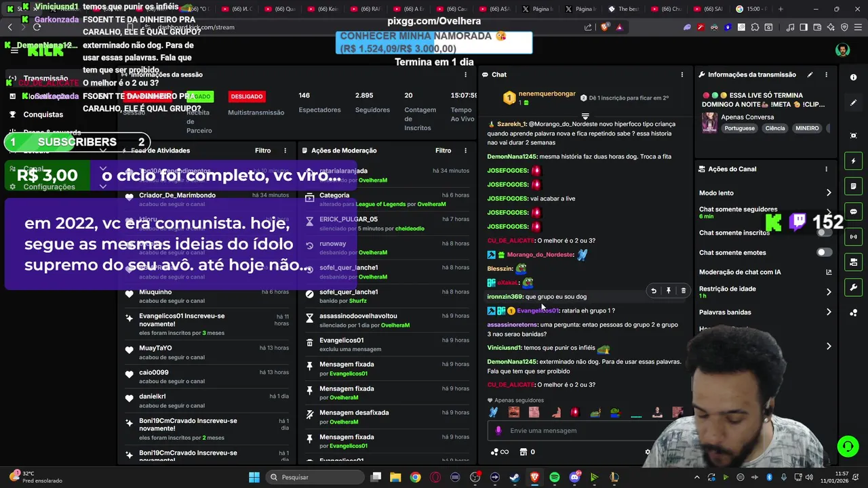Open Chat panel three-dot menu
The width and height of the screenshot is (868, 488).
(682, 75)
